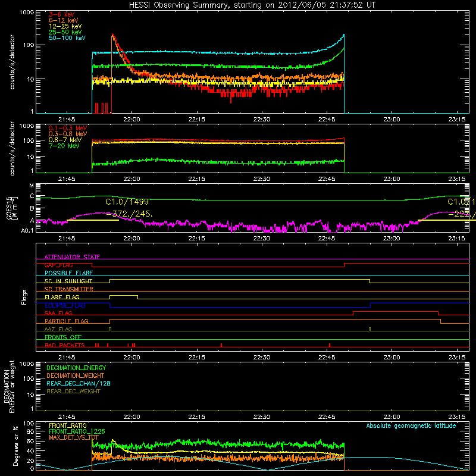Click the raised FLARE_FLAG interval step

coord(124,295)
